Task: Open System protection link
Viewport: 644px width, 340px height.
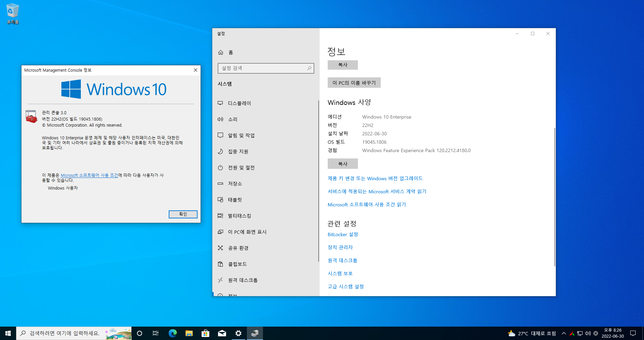Action: pyautogui.click(x=340, y=274)
